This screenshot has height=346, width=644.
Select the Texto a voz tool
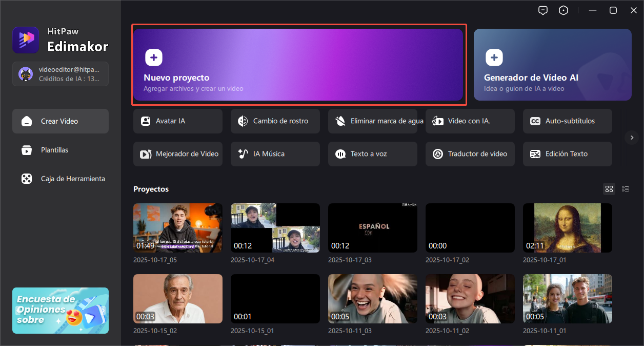(x=372, y=153)
